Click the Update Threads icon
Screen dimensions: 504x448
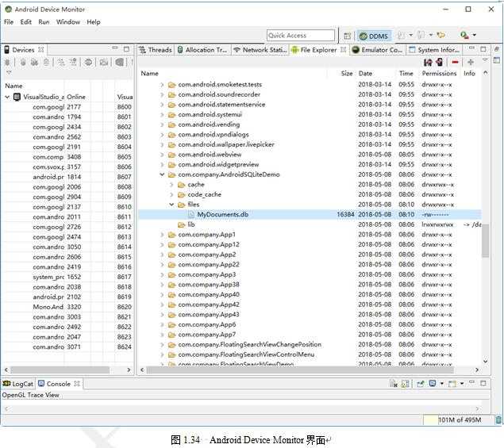tap(61, 63)
